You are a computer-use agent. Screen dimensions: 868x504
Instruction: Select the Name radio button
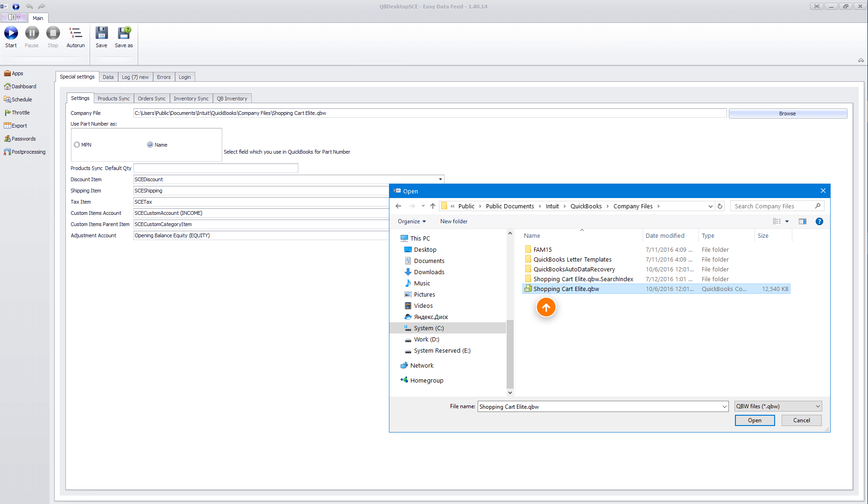click(x=150, y=145)
